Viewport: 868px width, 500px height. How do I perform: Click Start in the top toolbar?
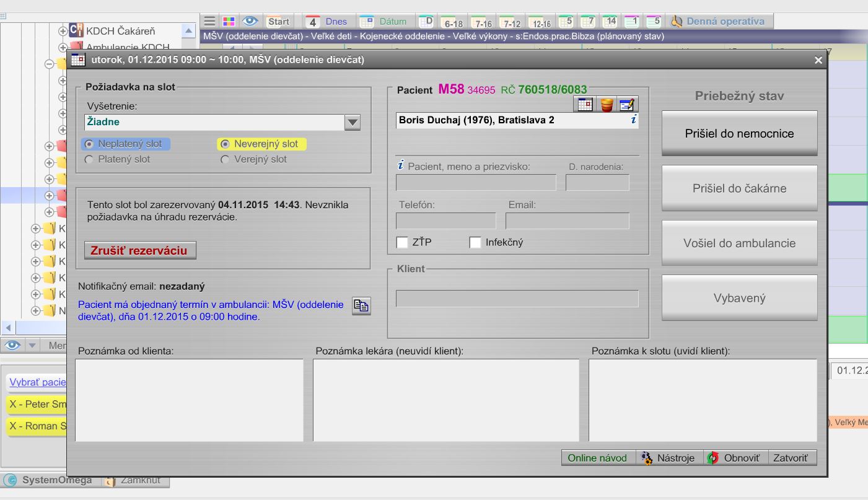(279, 20)
